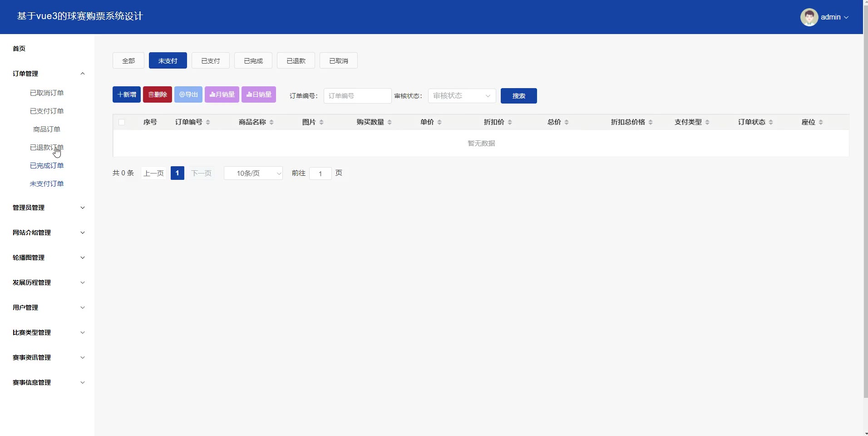The height and width of the screenshot is (436, 868).
Task: Open the 审核状态 dropdown
Action: tap(462, 96)
